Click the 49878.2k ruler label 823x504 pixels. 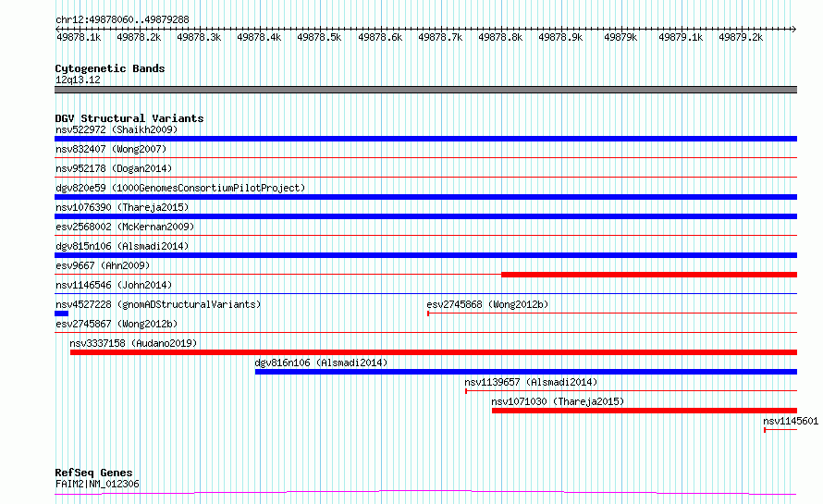(139, 37)
